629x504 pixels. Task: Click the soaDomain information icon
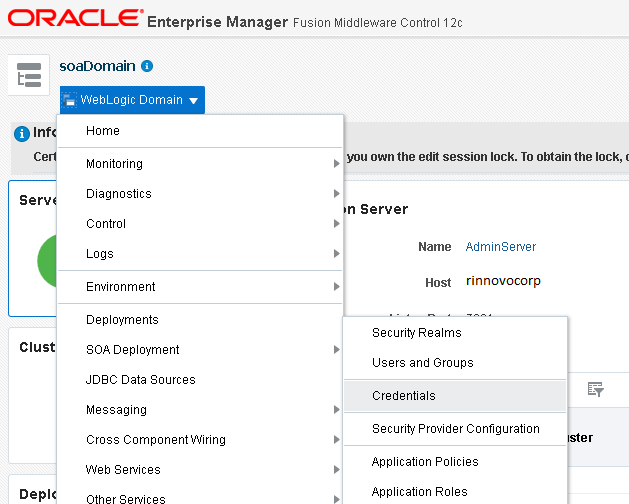[x=147, y=66]
